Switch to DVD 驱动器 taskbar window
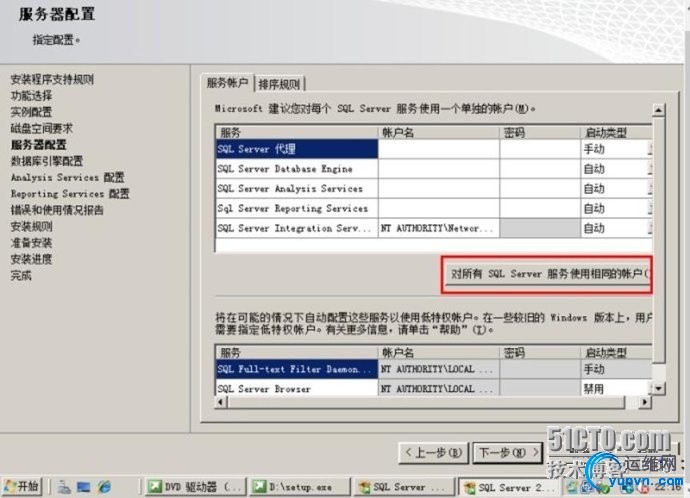Screen dimensions: 690x498 (195, 487)
